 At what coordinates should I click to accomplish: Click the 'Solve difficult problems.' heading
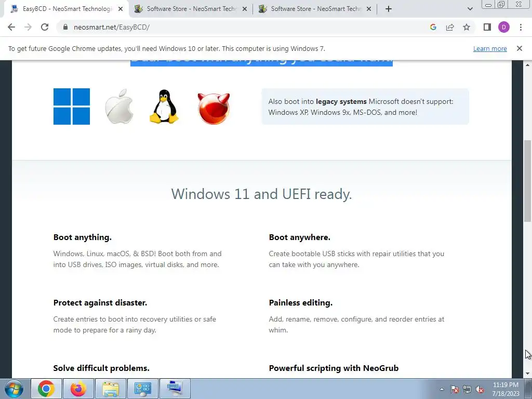point(101,368)
